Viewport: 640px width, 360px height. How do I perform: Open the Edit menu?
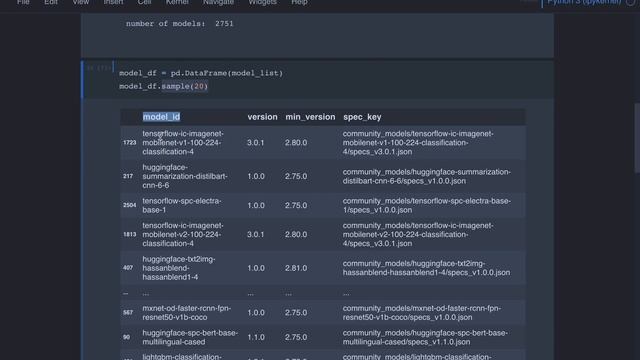point(51,2)
